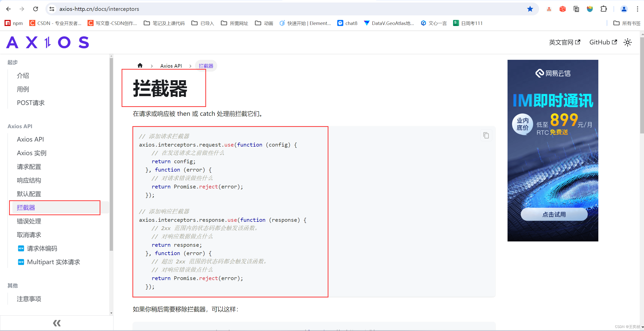This screenshot has height=331, width=644.
Task: Click the browser profile avatar icon
Action: click(624, 9)
